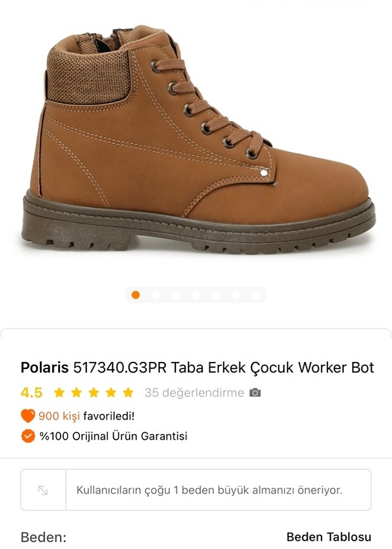392x549 pixels.
Task: Open the Beden Tablosu size chart
Action: 329,537
